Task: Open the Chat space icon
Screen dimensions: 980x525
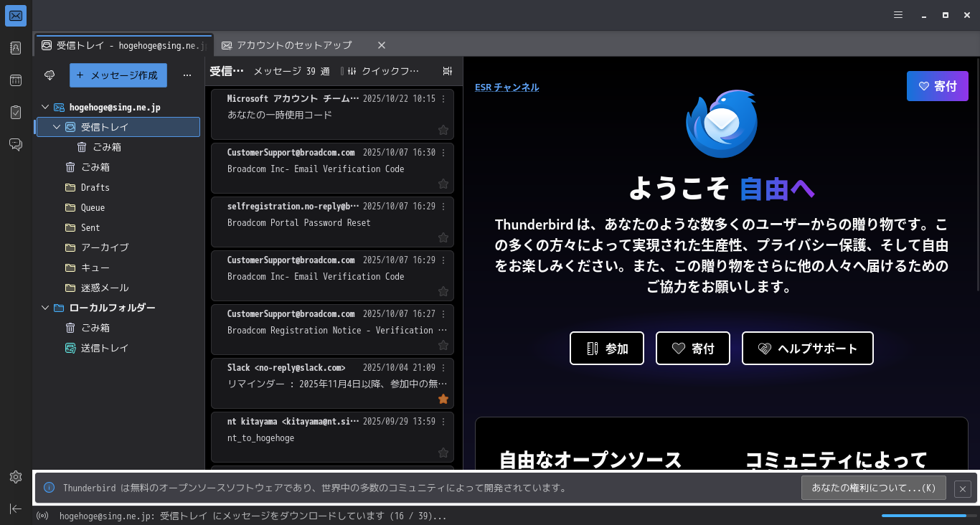Action: click(16, 145)
